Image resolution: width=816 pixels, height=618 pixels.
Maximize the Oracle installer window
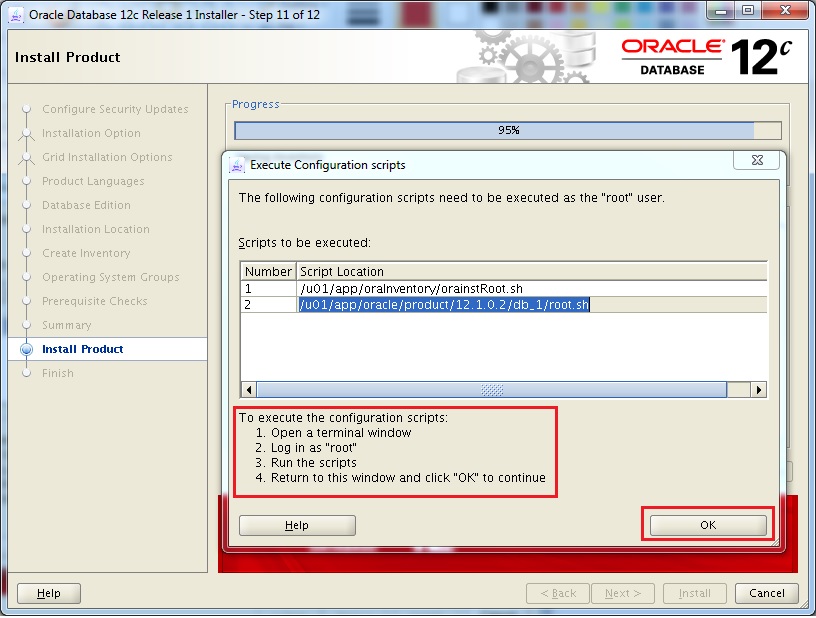(748, 12)
